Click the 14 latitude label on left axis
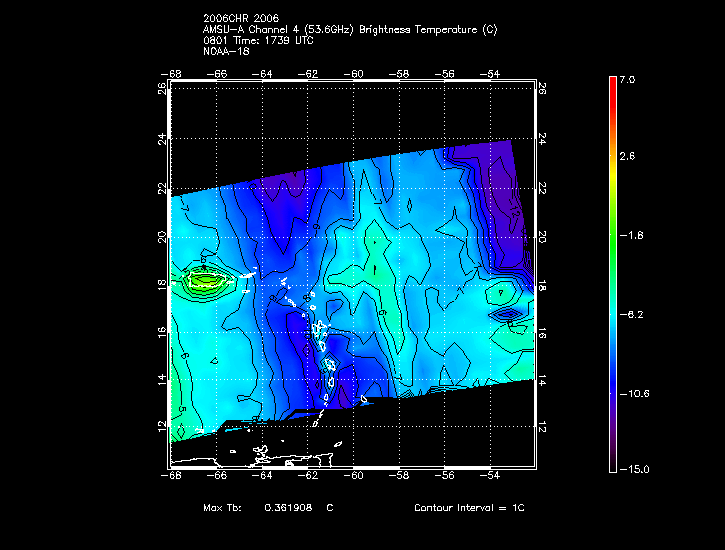725x550 pixels. [162, 380]
